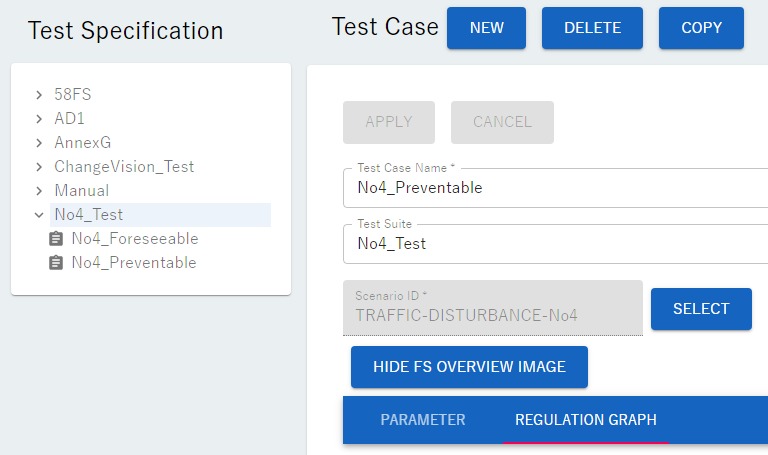Open the No4_Preventable test case
The height and width of the screenshot is (455, 768).
pos(133,263)
